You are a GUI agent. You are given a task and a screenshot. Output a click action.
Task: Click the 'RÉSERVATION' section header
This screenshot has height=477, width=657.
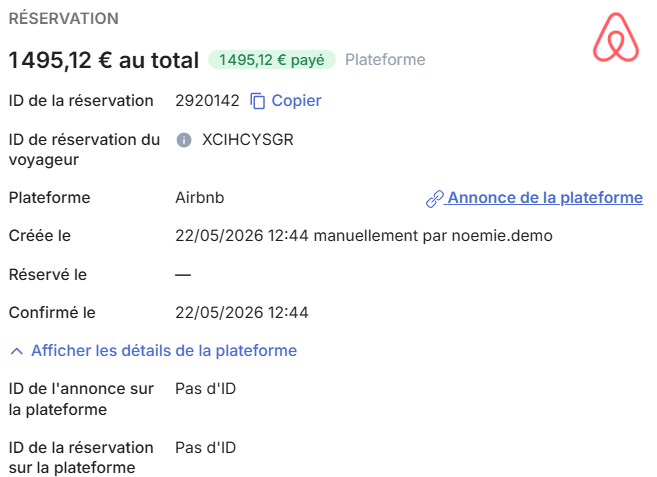pos(64,18)
